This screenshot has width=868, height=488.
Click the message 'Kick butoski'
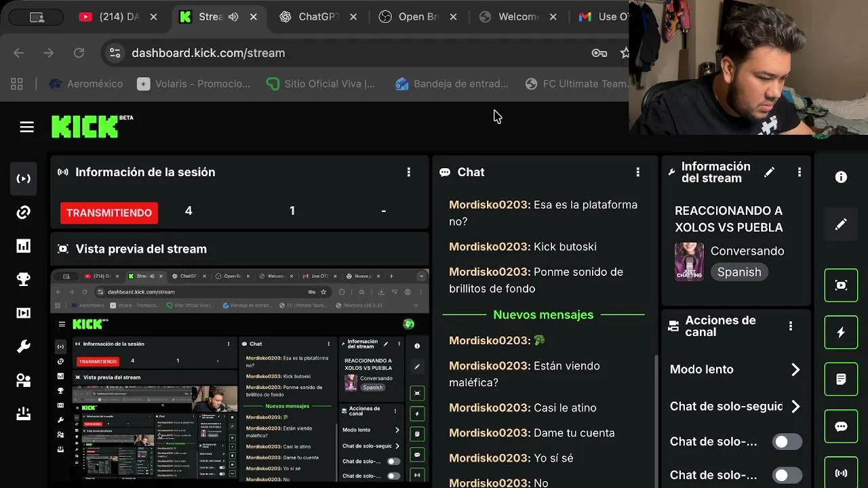coord(523,247)
